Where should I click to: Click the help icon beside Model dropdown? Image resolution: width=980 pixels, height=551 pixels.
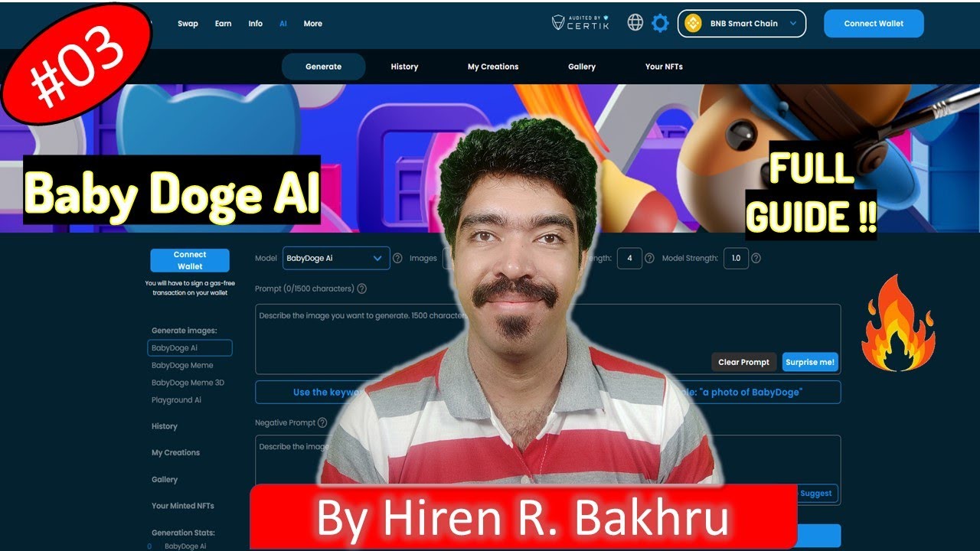(x=397, y=259)
